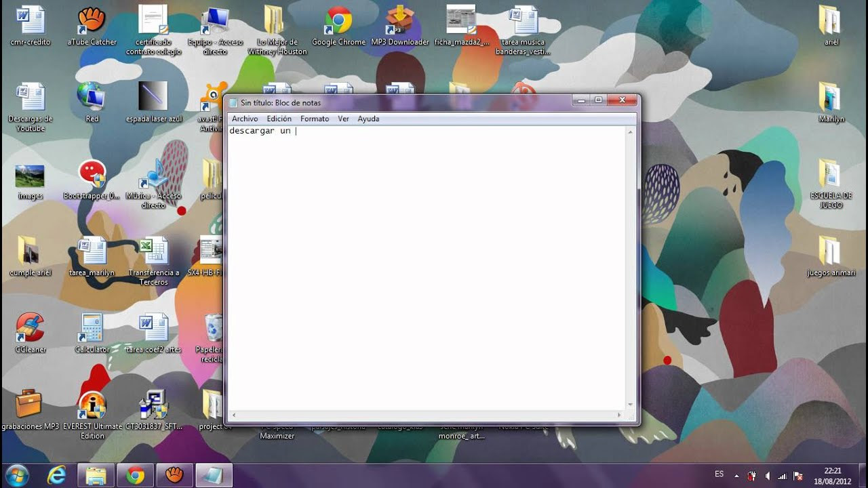Open certificado contrato colegio file
This screenshot has height=488, width=868.
click(x=153, y=20)
